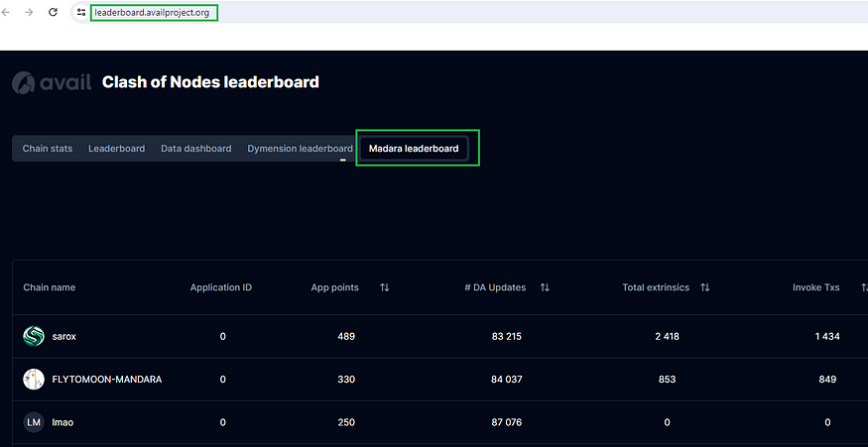Select Dymension leaderboard tab

click(300, 149)
